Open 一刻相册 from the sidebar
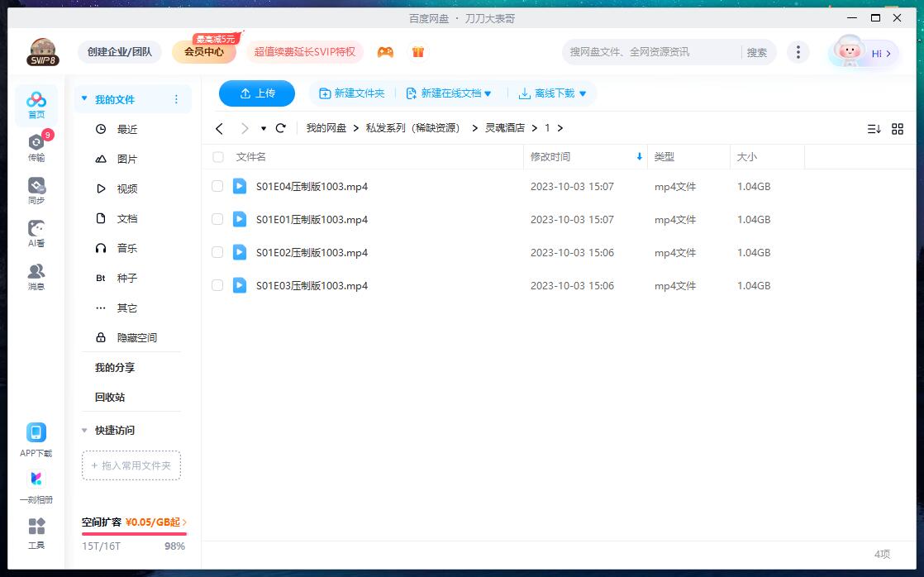The width and height of the screenshot is (924, 577). tap(36, 484)
